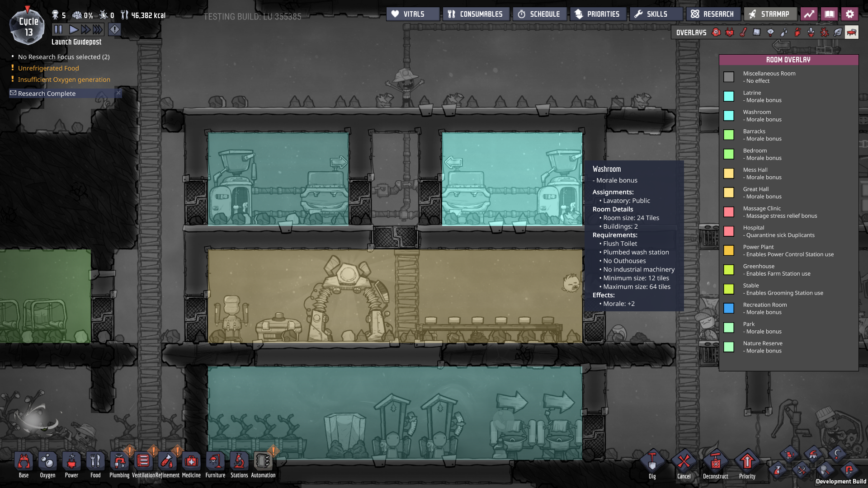This screenshot has width=868, height=488.
Task: Open the Research screen
Action: tap(712, 14)
